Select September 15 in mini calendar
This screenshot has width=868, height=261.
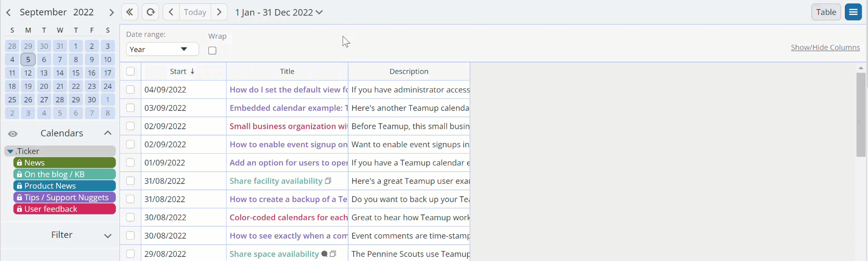76,73
